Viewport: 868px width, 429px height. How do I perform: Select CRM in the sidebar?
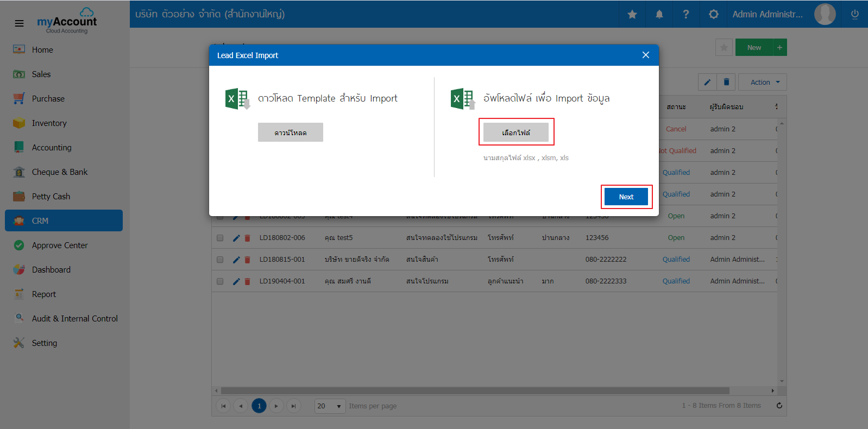[64, 220]
